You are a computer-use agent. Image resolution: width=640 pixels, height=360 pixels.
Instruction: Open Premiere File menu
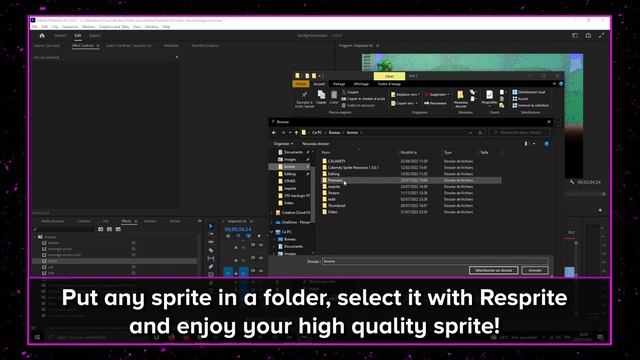(35, 27)
